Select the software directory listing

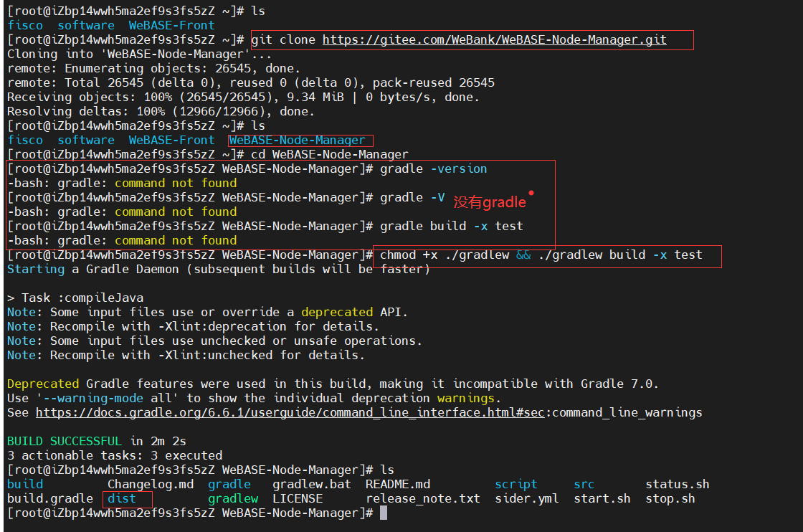point(85,25)
